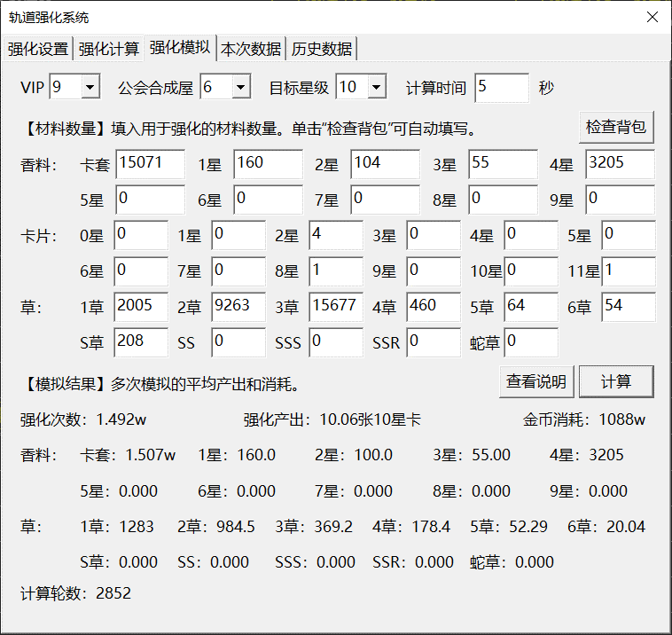672x635 pixels.
Task: Open the 公会合成屋 dropdown
Action: coord(240,87)
